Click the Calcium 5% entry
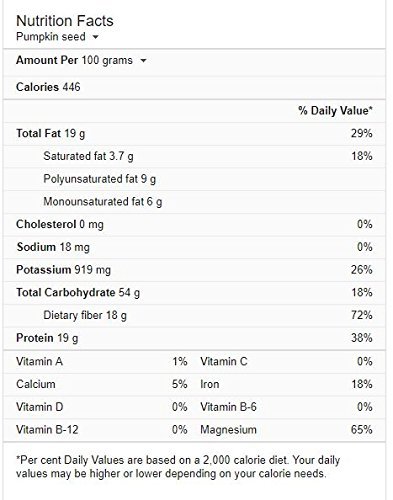 102,384
